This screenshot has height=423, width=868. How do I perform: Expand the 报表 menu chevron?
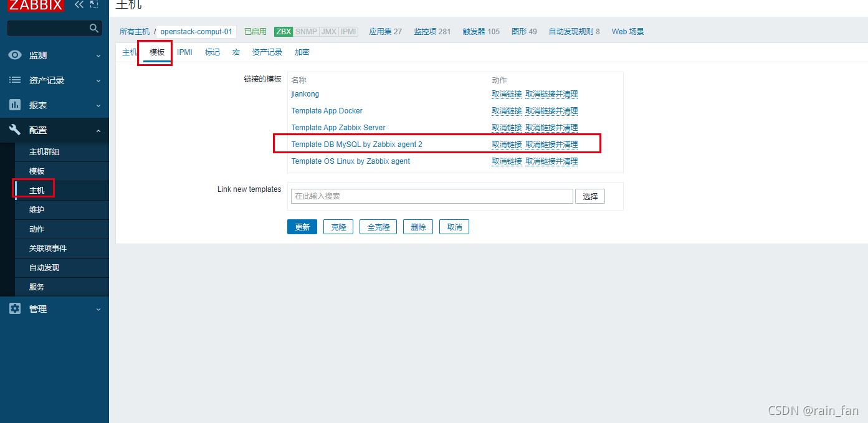pos(98,106)
